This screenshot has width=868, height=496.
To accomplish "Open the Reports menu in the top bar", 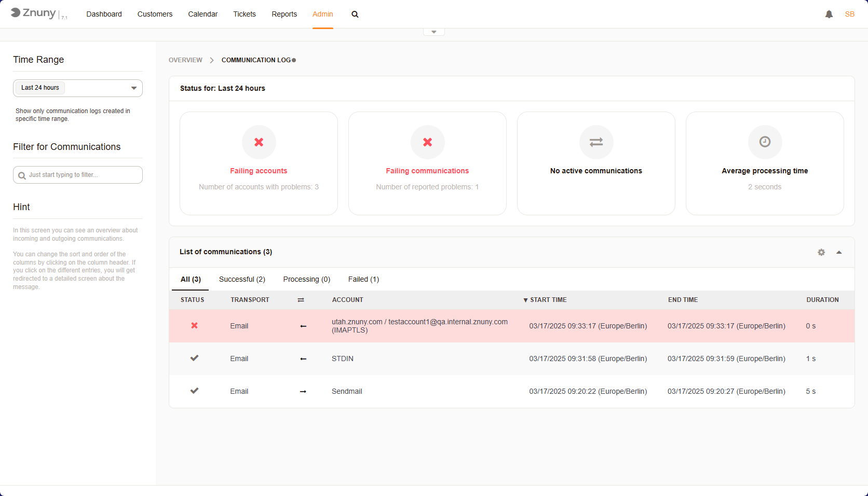I will pos(284,14).
